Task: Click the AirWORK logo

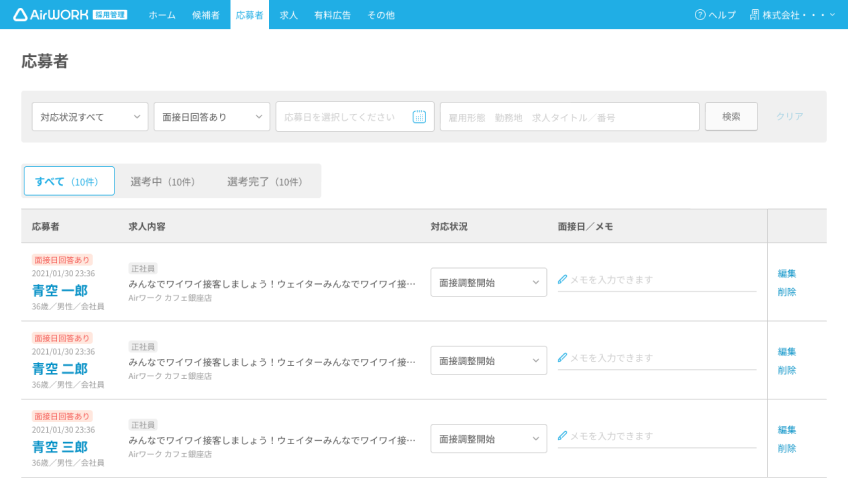Action: point(70,15)
